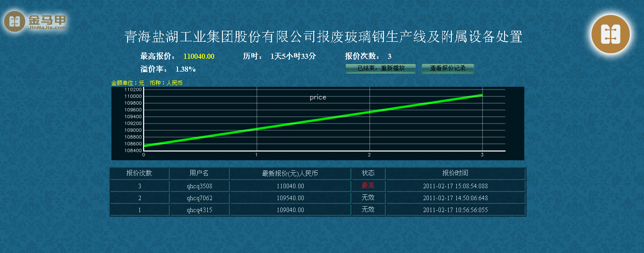644x253 pixels.
Task: Click the 金额单位：元 币种：人民币 note
Action: pos(147,83)
